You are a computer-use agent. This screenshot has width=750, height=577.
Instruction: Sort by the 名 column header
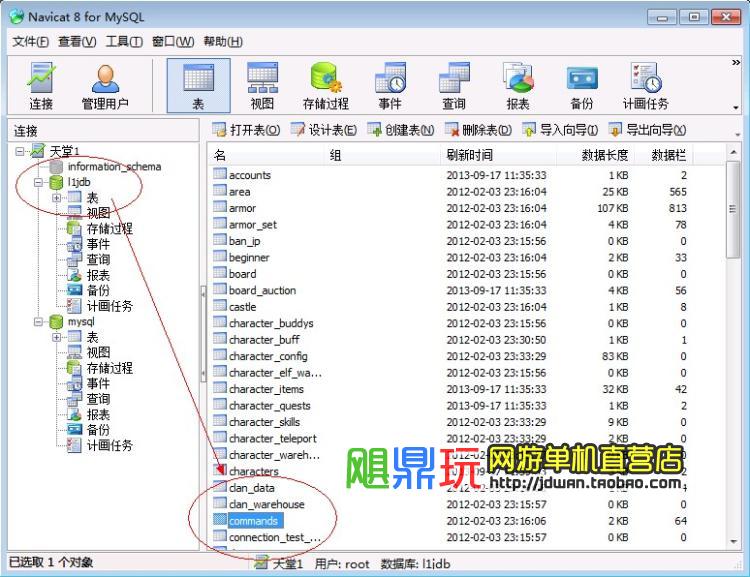[267, 155]
